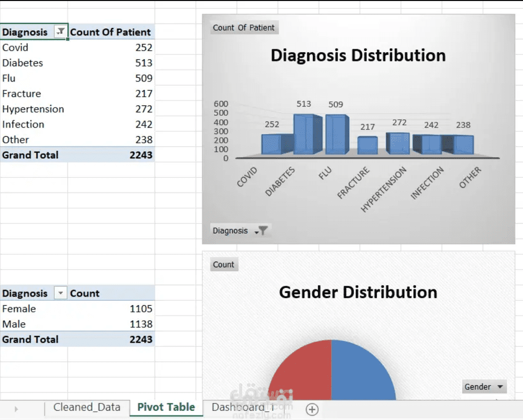The image size is (523, 420).
Task: Click the sheet tab scroll arrow
Action: coord(16,409)
